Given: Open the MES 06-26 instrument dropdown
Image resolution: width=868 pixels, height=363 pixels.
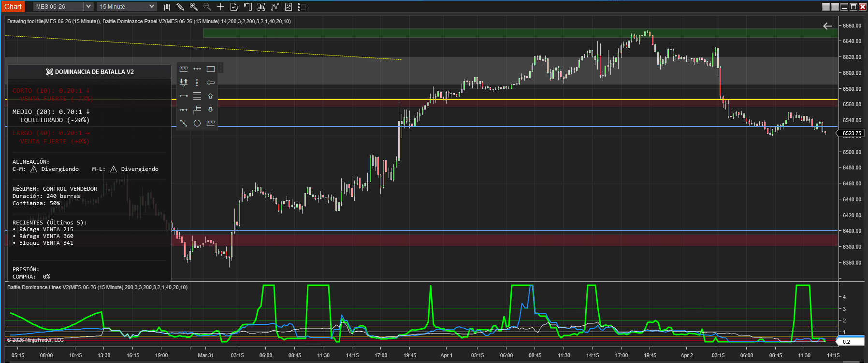Looking at the screenshot, I should point(88,7).
